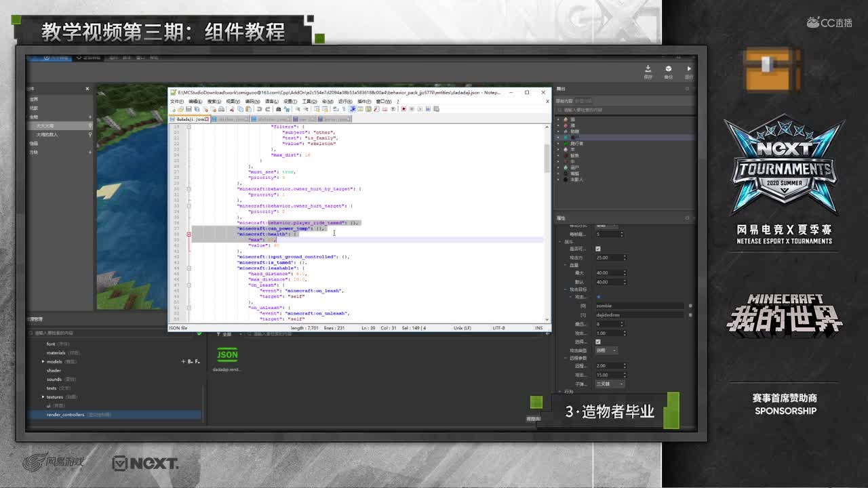Click the Notepad++ undo toolbar icon

(259, 109)
